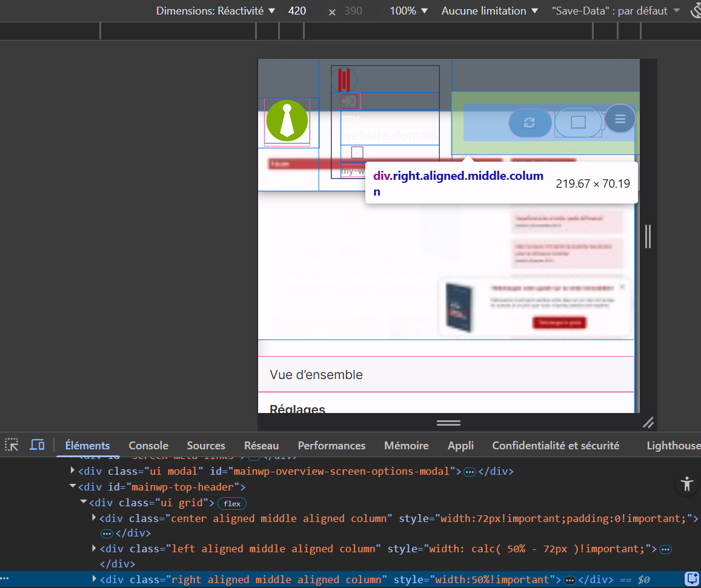This screenshot has width=701, height=588.
Task: Open the Aucune limitation throttling dropdown
Action: click(x=490, y=11)
